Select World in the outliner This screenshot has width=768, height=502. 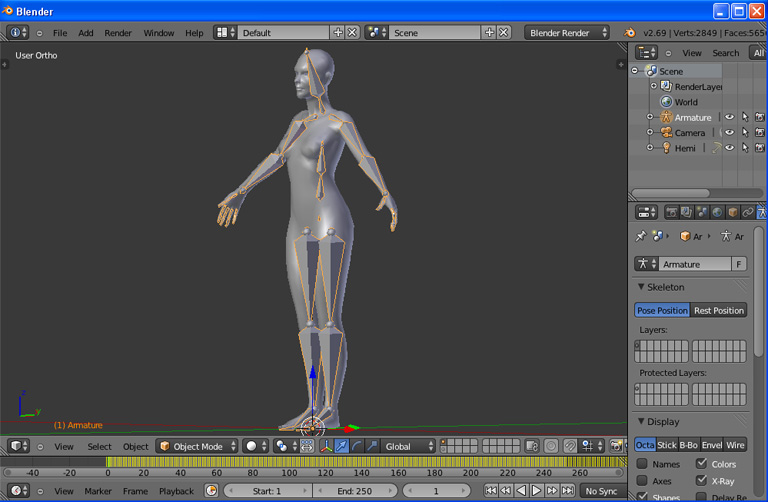[686, 102]
